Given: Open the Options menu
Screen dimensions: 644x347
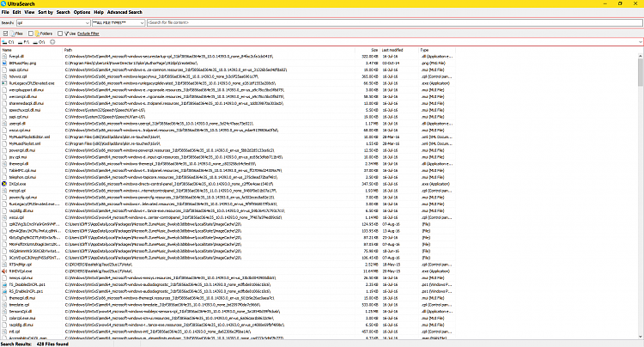Looking at the screenshot, I should click(82, 12).
